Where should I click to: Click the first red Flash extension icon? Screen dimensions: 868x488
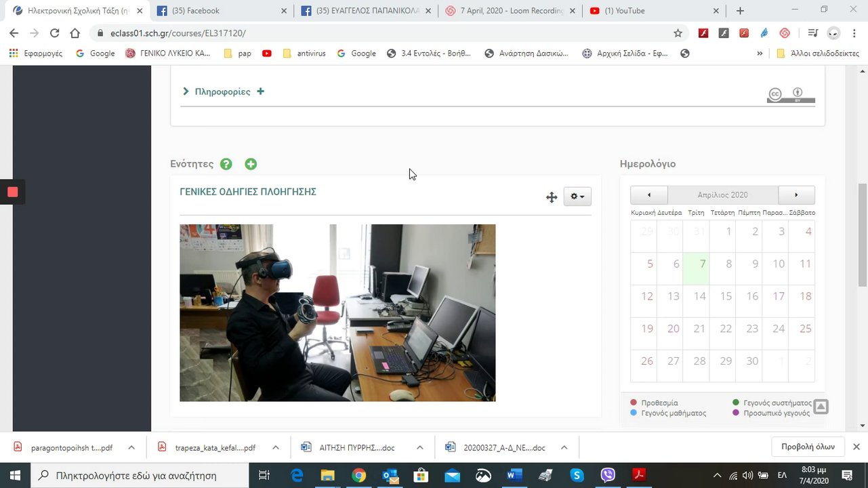pyautogui.click(x=703, y=33)
